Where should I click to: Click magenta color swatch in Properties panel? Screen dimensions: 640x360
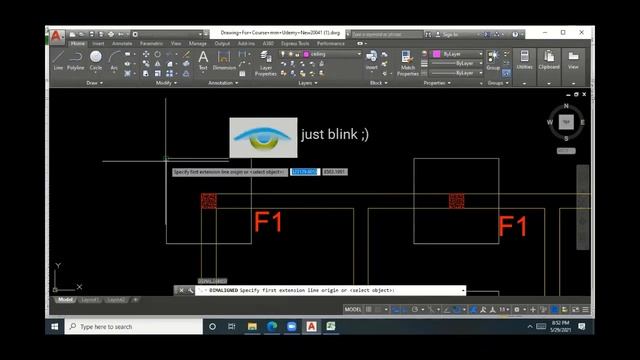(x=436, y=54)
